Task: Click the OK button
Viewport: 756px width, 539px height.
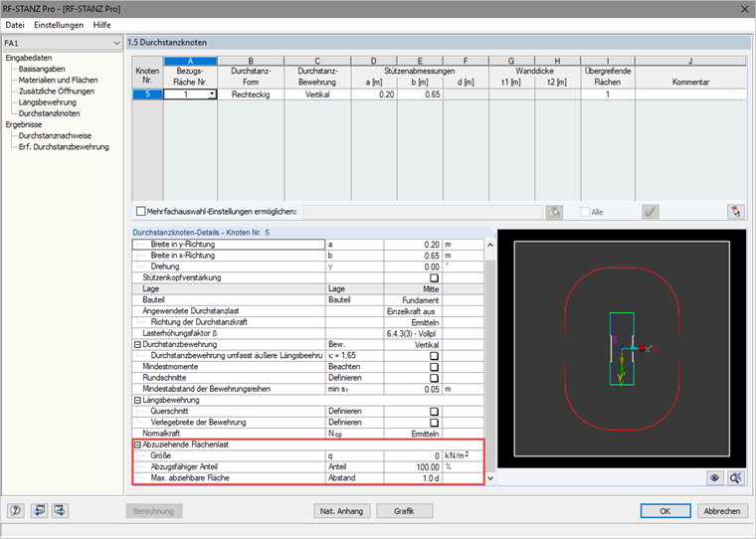Action: (665, 511)
